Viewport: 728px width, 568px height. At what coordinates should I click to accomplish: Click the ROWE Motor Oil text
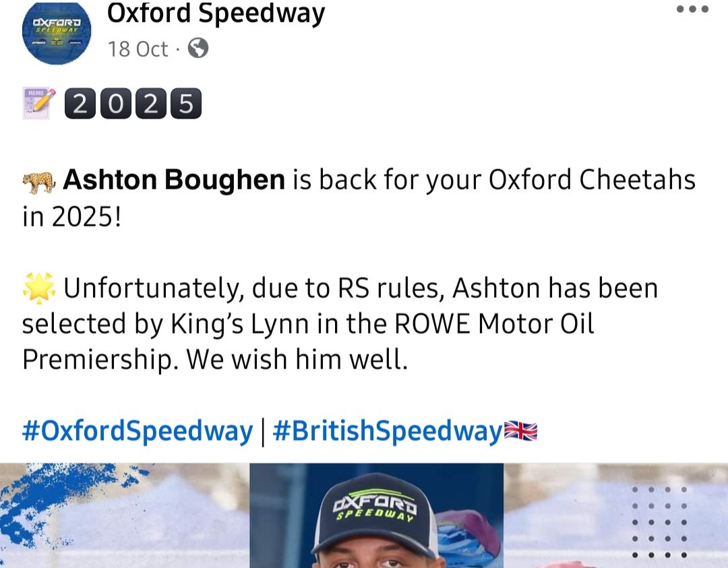[x=493, y=324]
